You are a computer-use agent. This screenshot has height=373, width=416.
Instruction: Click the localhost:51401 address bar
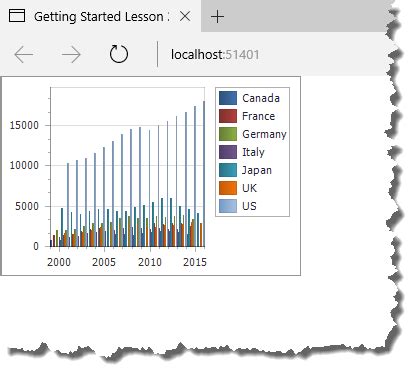(x=215, y=55)
